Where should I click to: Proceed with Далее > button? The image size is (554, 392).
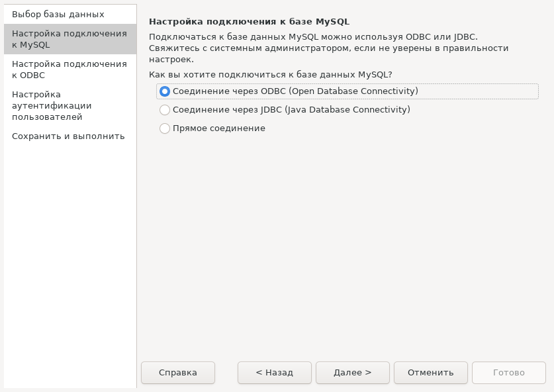click(353, 373)
